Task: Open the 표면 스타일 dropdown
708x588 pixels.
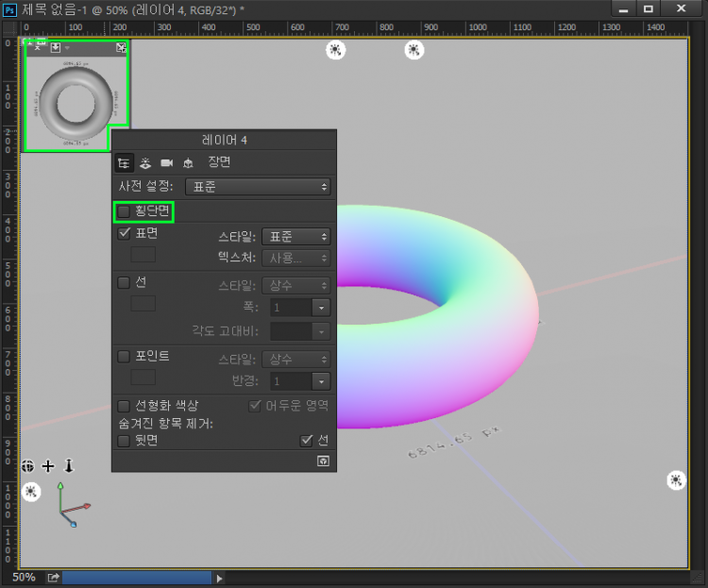Action: 295,236
